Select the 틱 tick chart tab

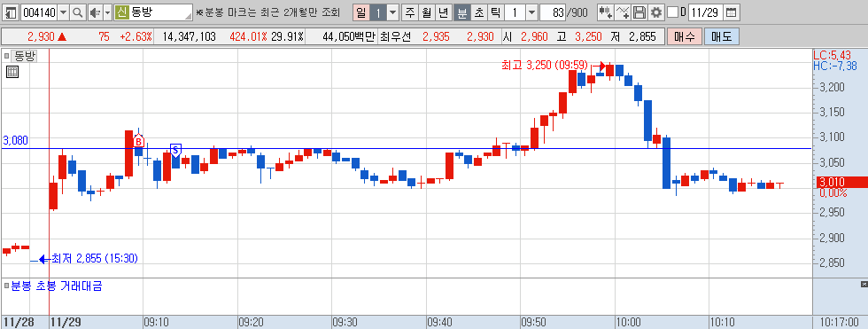click(x=496, y=12)
